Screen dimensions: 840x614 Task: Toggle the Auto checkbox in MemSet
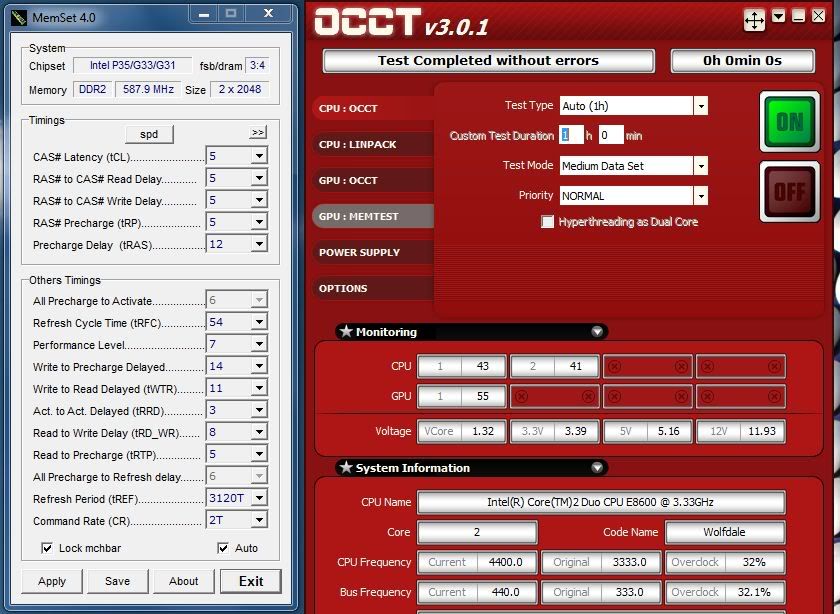pos(223,548)
